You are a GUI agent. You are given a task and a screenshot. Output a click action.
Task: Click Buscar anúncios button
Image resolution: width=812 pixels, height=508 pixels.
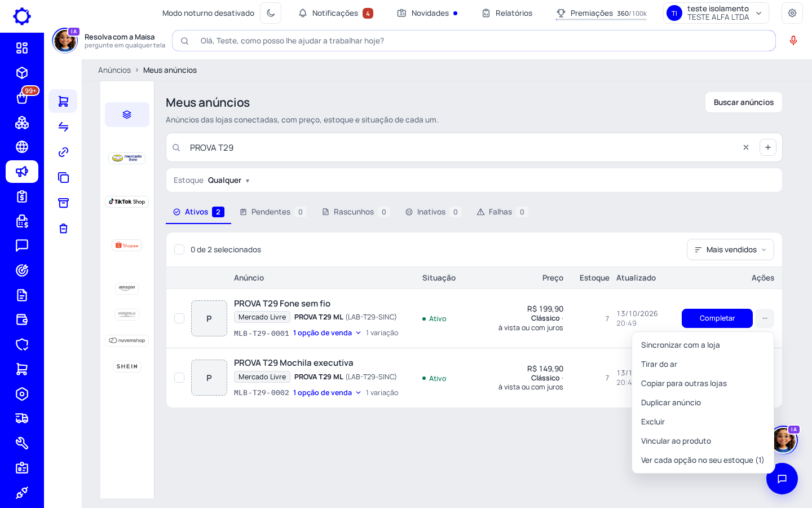744,102
